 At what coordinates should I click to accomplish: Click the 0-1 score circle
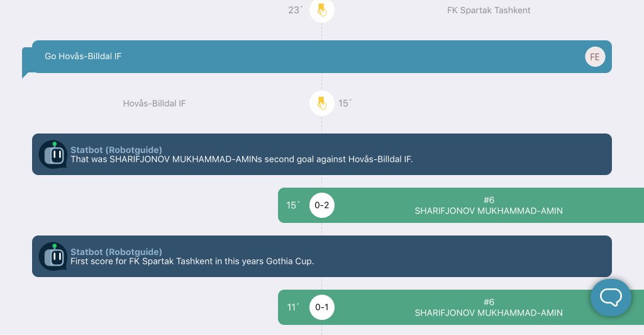[x=321, y=307]
